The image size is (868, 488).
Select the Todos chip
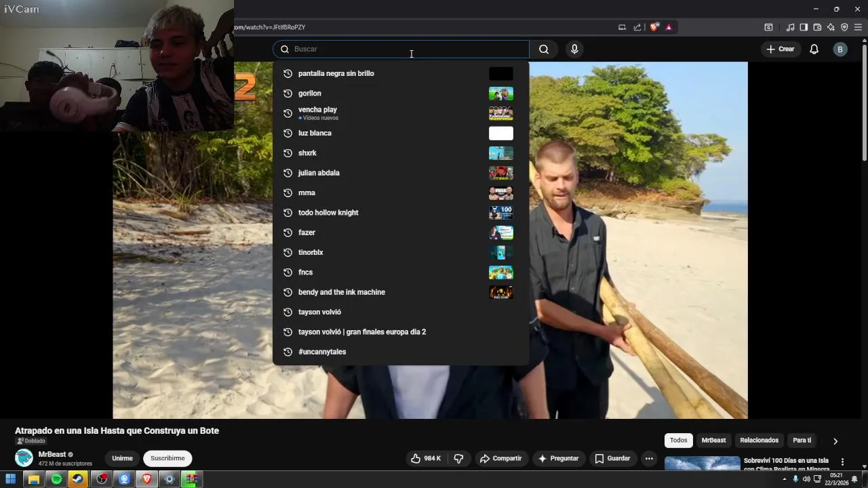pyautogui.click(x=678, y=441)
